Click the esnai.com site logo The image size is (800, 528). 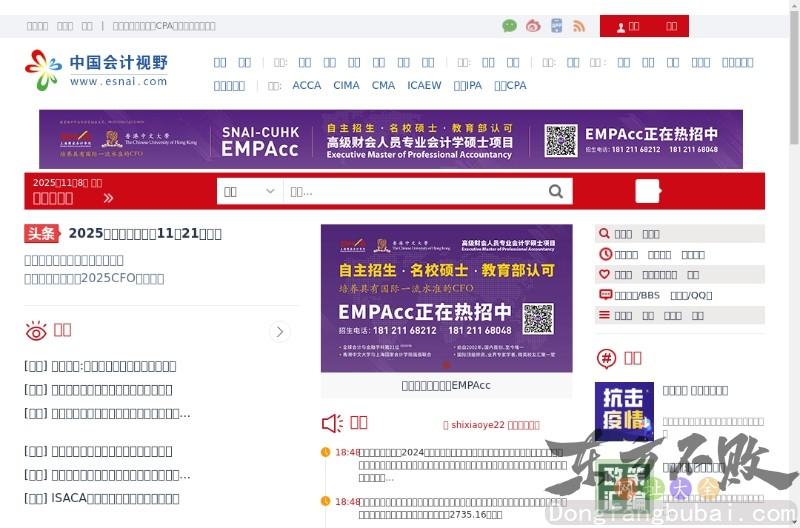(96, 70)
